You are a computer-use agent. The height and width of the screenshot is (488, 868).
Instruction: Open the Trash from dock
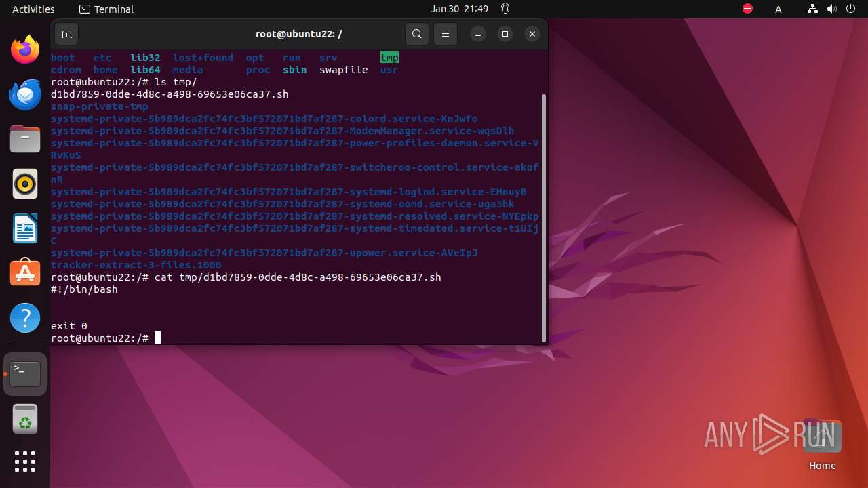25,419
